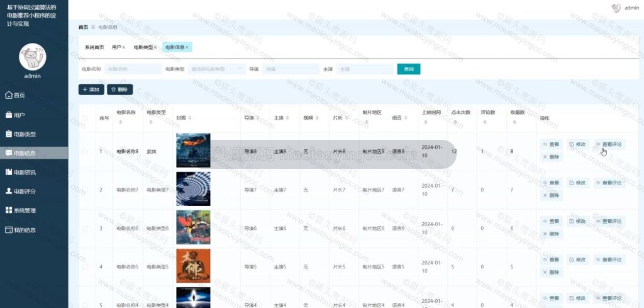The width and height of the screenshot is (644, 308).
Task: Tick the select-all checkbox in table header
Action: coord(85,118)
